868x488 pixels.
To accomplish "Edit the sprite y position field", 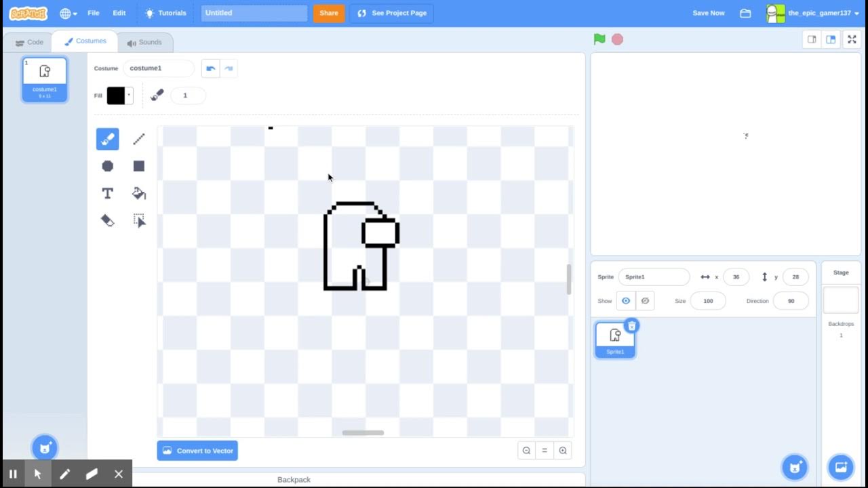I will (795, 277).
